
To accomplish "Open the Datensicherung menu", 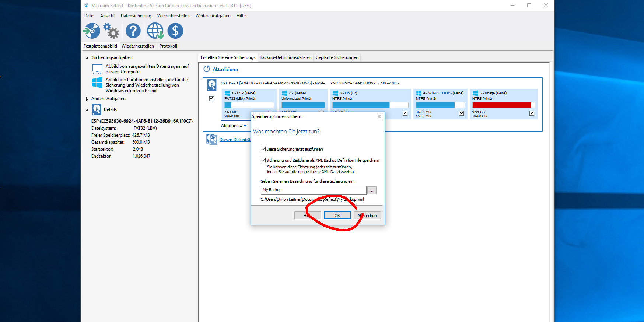I will [x=136, y=16].
